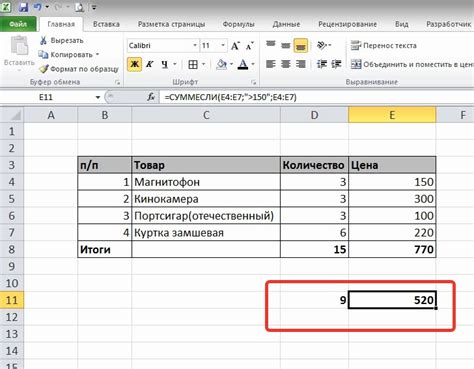The height and width of the screenshot is (369, 474).
Task: Click the fill color bucket icon
Action: pyautogui.click(x=221, y=64)
